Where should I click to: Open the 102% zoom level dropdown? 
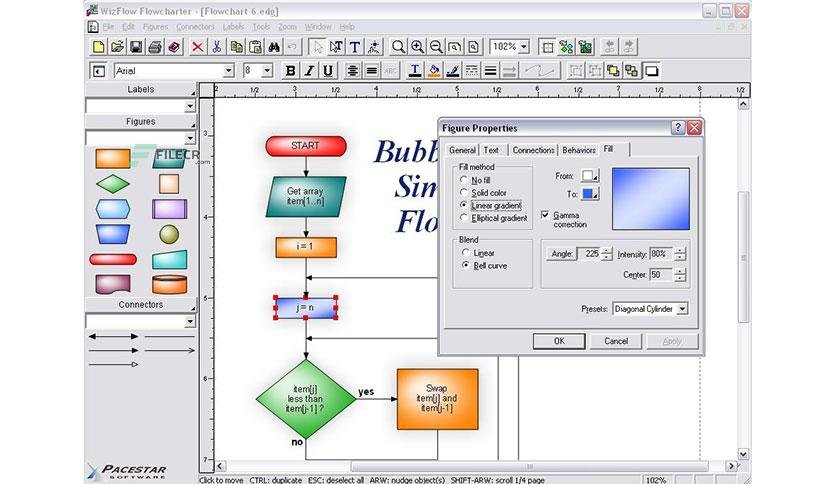pyautogui.click(x=524, y=47)
